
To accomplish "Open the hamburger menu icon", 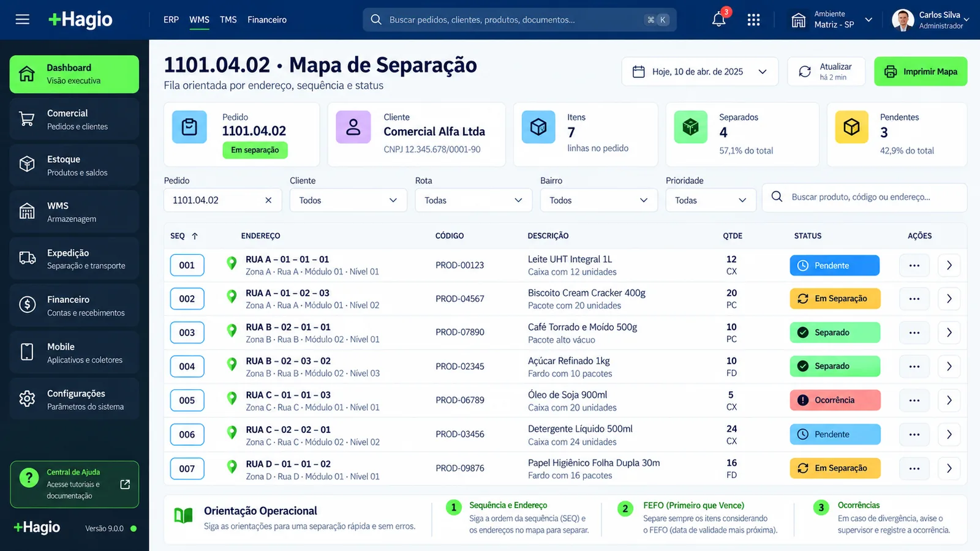I will pos(23,20).
